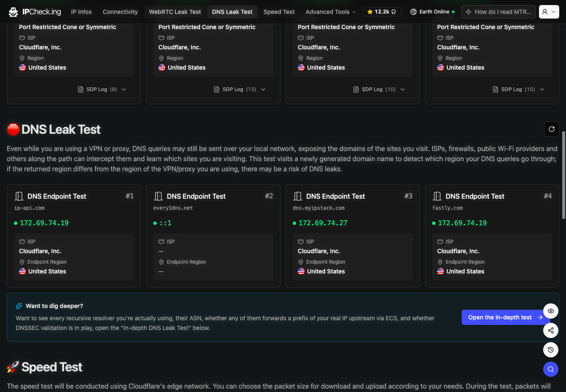Open the floating history button
Screen dimensions: 566x392
pos(551,350)
